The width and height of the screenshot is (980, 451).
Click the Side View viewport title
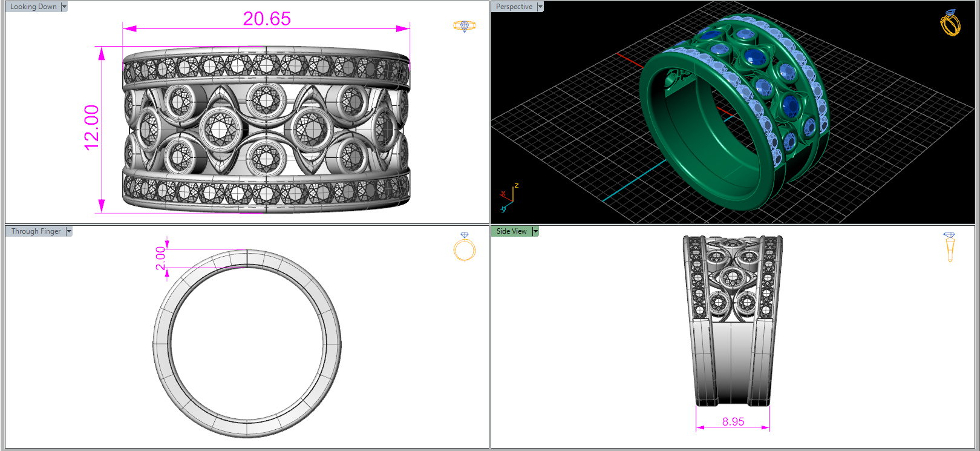[x=512, y=231]
